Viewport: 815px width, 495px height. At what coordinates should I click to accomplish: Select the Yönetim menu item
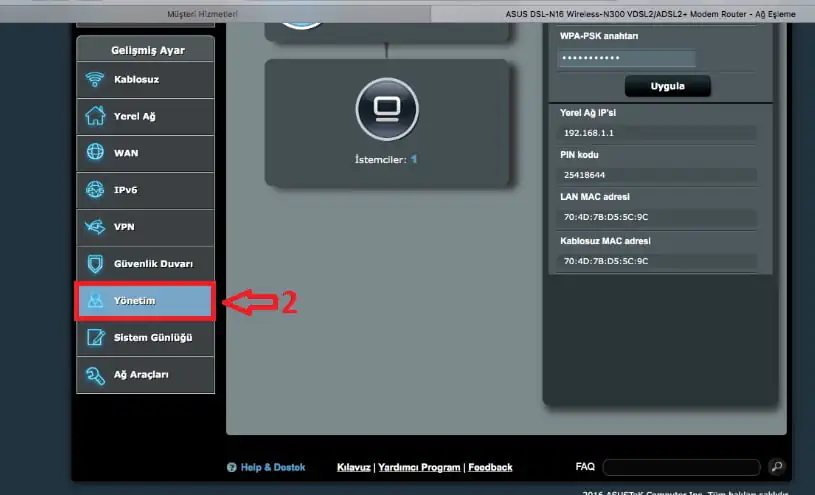click(146, 301)
